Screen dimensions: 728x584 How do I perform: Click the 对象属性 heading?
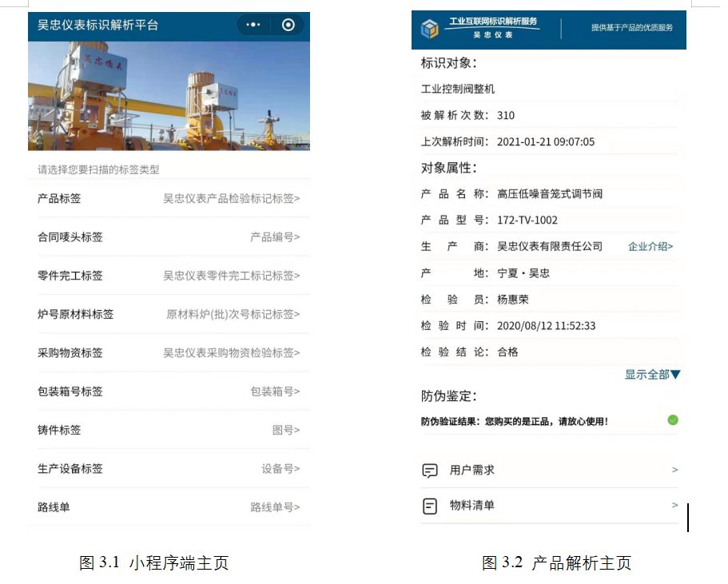click(x=448, y=168)
